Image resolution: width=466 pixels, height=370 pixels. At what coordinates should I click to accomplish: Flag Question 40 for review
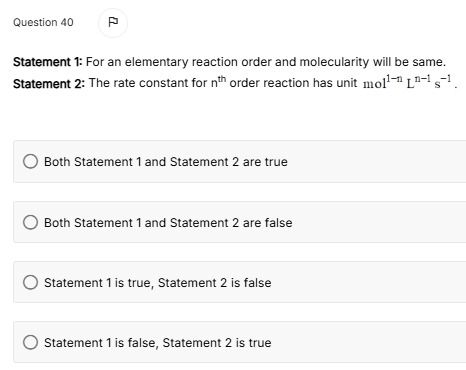click(113, 23)
